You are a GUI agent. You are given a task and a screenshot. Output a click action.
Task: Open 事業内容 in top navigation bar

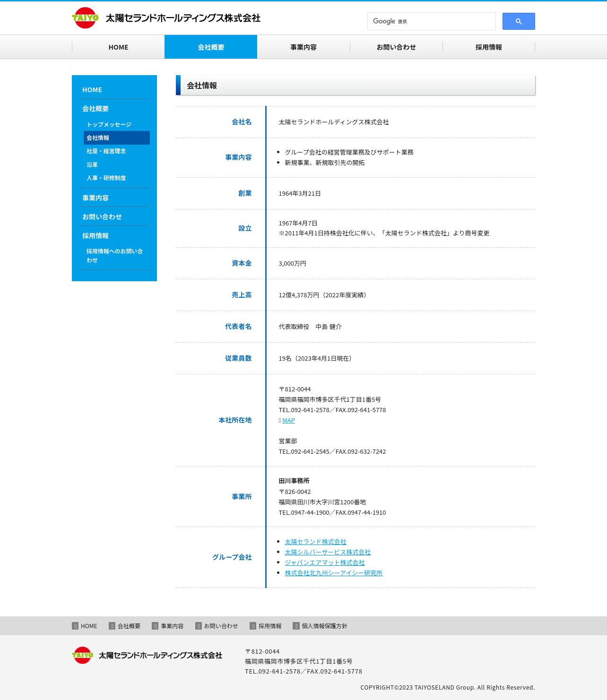point(303,47)
